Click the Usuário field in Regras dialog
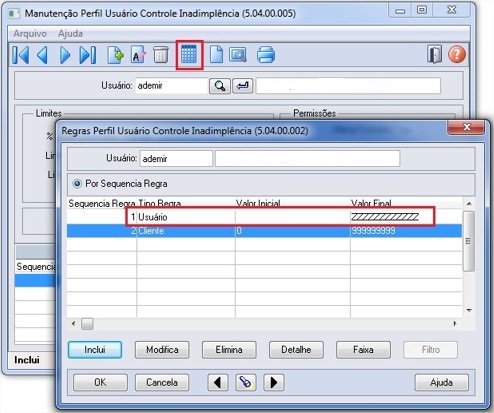This screenshot has height=413, width=494. (176, 158)
